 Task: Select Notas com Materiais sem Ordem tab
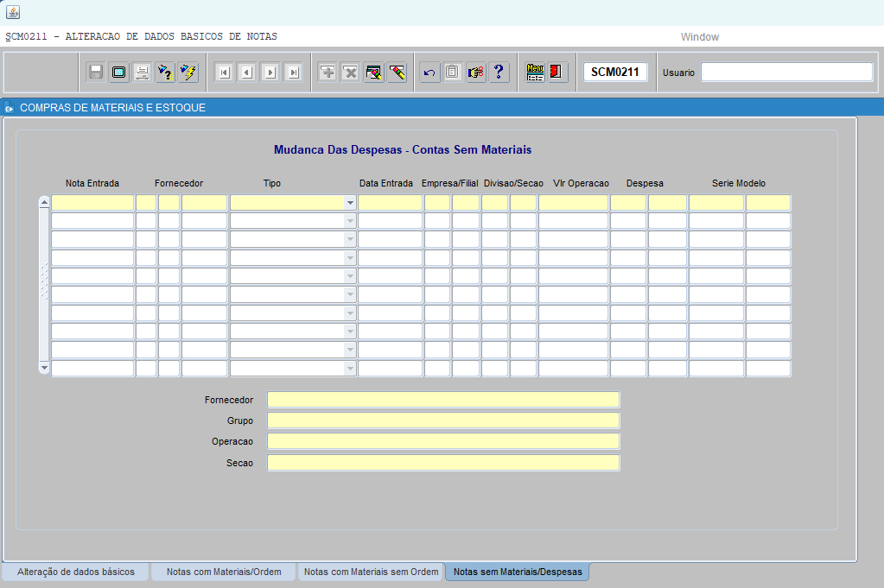pyautogui.click(x=371, y=572)
